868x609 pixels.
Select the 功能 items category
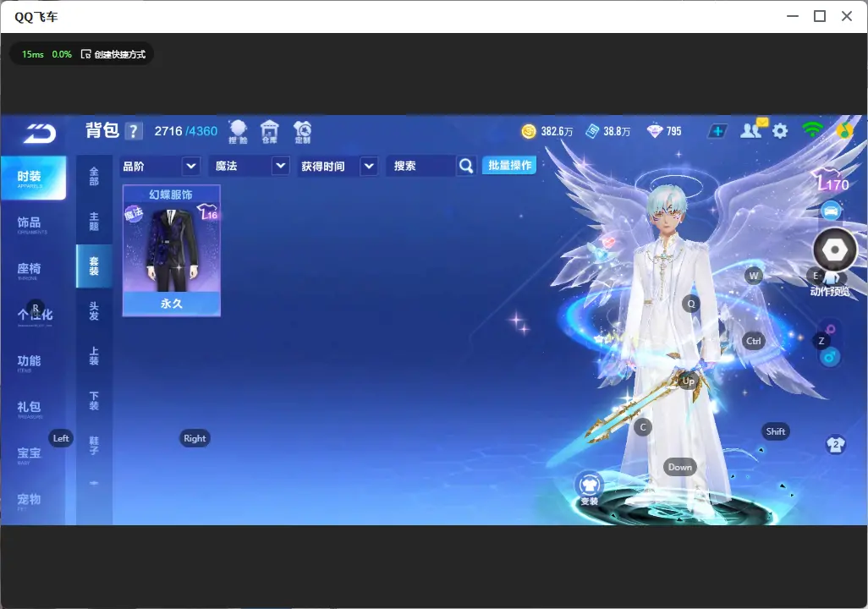coord(30,362)
